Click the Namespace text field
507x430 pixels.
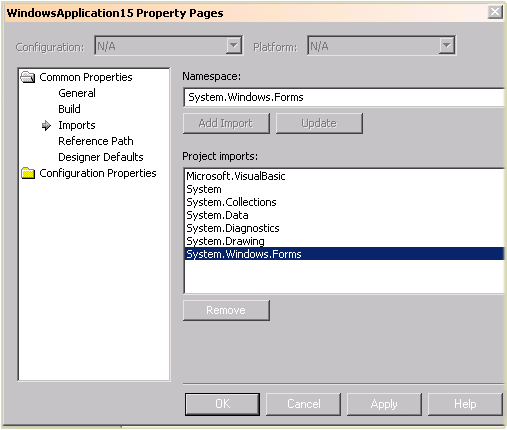click(x=344, y=97)
